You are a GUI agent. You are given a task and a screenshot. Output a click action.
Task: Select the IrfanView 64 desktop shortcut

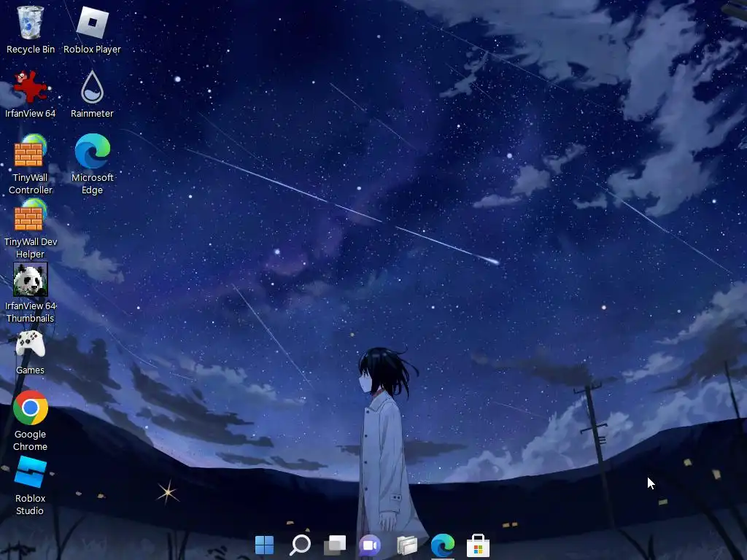(30, 94)
